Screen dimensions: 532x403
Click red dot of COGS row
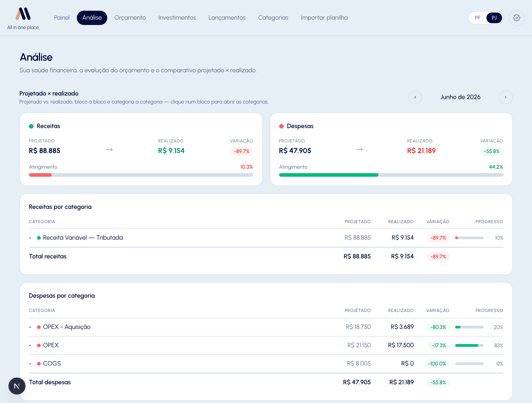(39, 363)
